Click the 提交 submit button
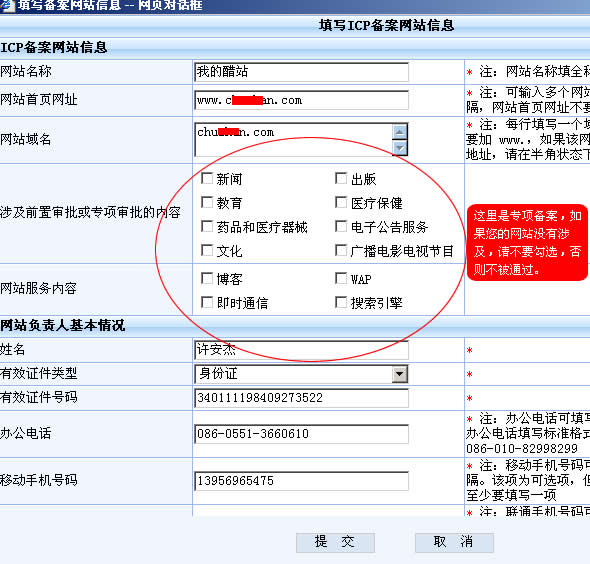The width and height of the screenshot is (590, 564). pyautogui.click(x=335, y=543)
